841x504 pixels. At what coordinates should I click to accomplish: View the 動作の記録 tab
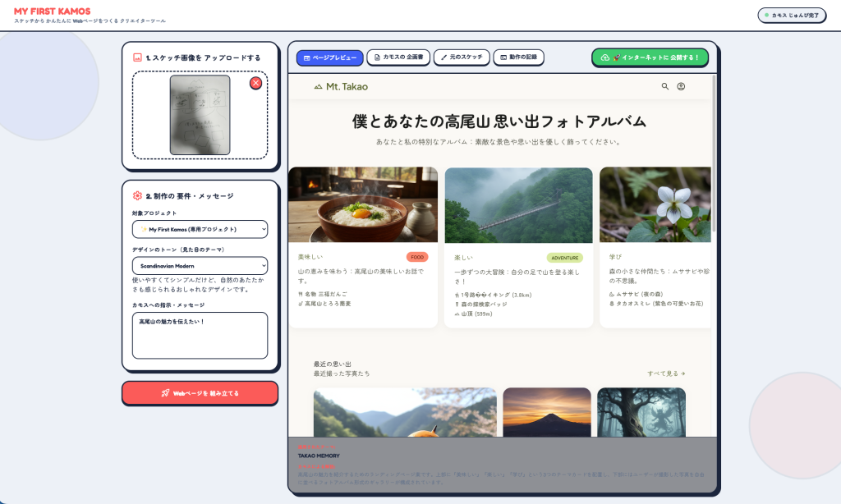(519, 57)
